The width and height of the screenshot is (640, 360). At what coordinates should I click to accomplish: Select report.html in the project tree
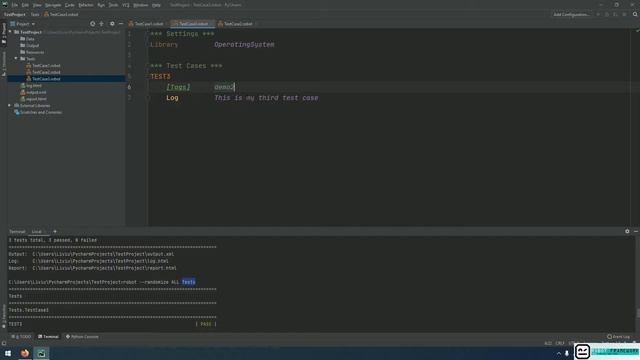33,98
